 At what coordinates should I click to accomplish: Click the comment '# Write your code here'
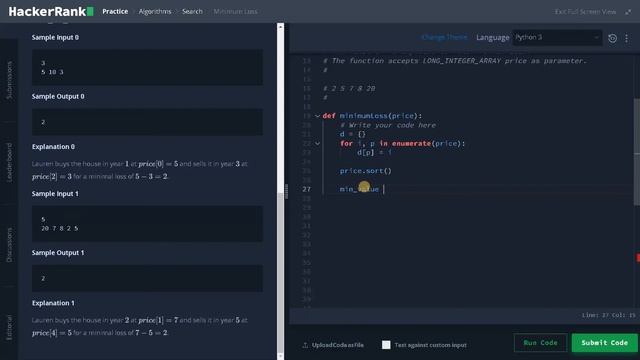pyautogui.click(x=388, y=125)
